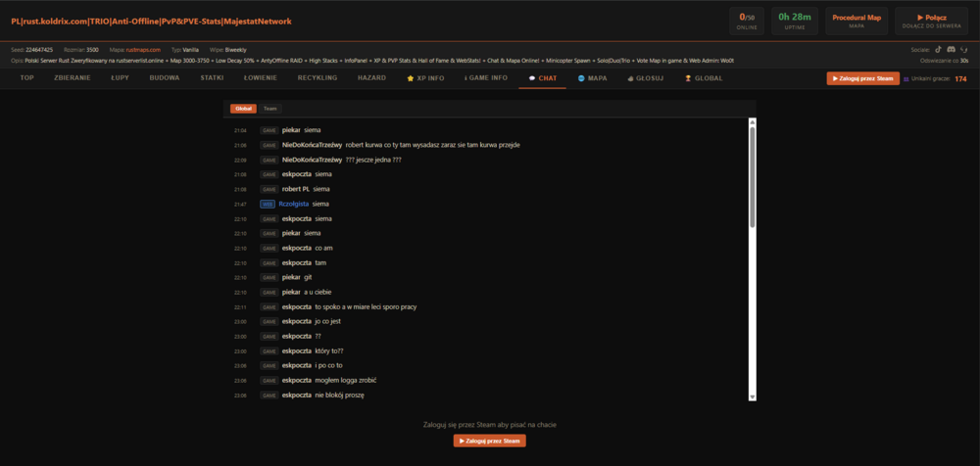Click the message '??? jescze jedna ???'
This screenshot has width=980, height=466.
[x=373, y=160]
